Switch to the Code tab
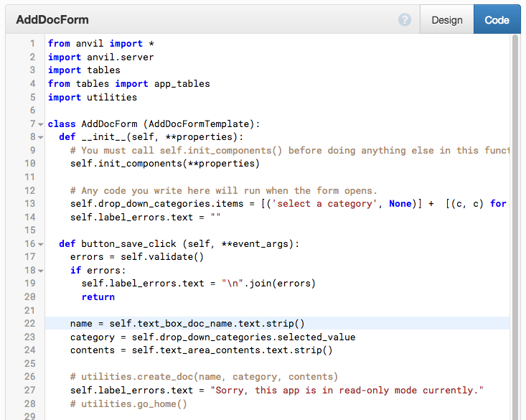526x420 pixels. [497, 20]
